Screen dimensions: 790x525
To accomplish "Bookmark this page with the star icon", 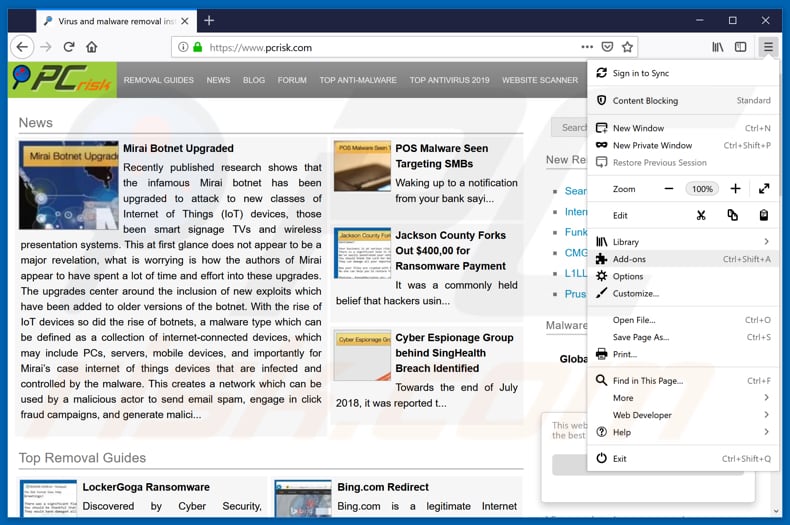I will pyautogui.click(x=627, y=47).
